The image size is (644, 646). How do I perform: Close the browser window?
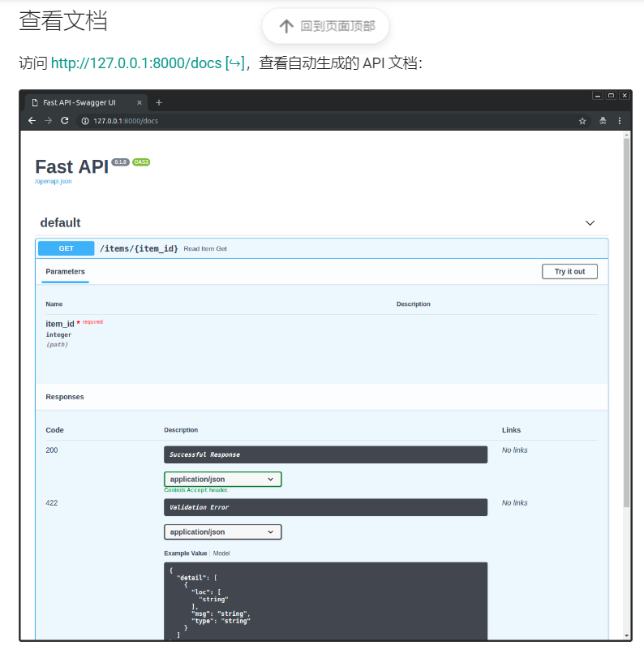(x=625, y=96)
